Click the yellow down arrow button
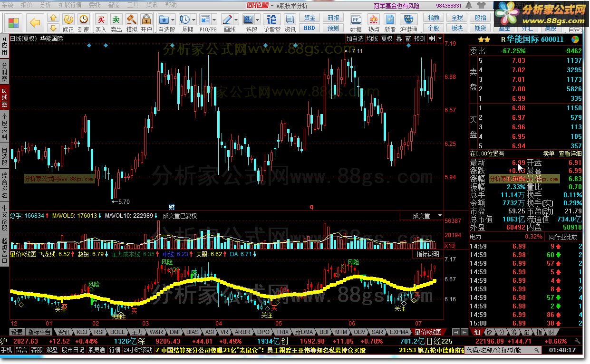590x364 pixels. [x=53, y=28]
